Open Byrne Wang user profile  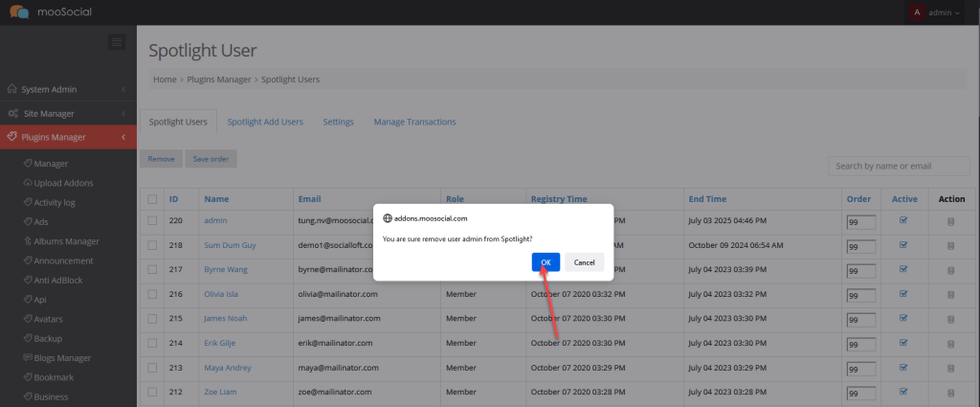226,269
